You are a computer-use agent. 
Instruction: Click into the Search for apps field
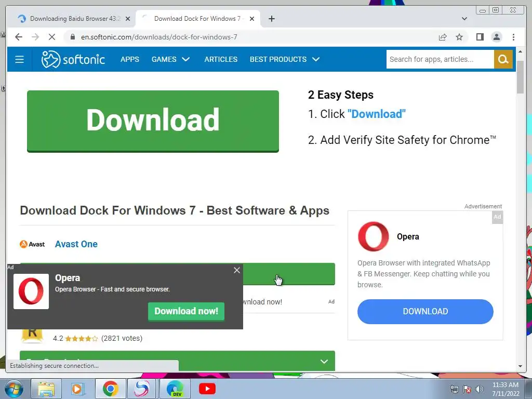[x=440, y=59]
